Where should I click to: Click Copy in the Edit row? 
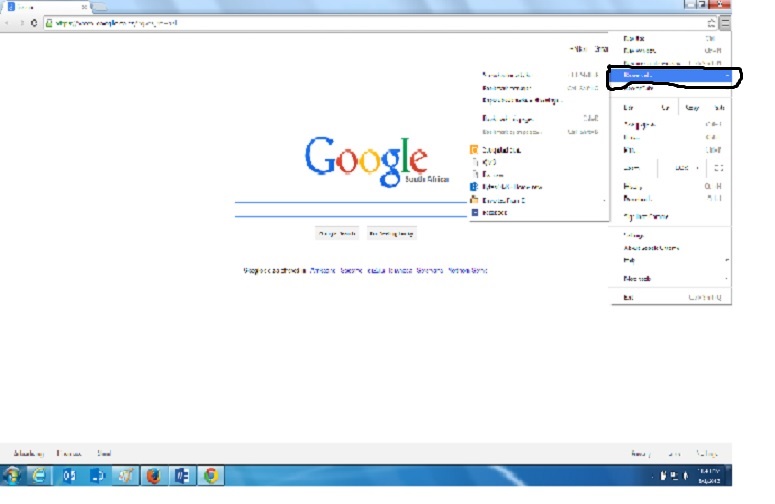692,108
